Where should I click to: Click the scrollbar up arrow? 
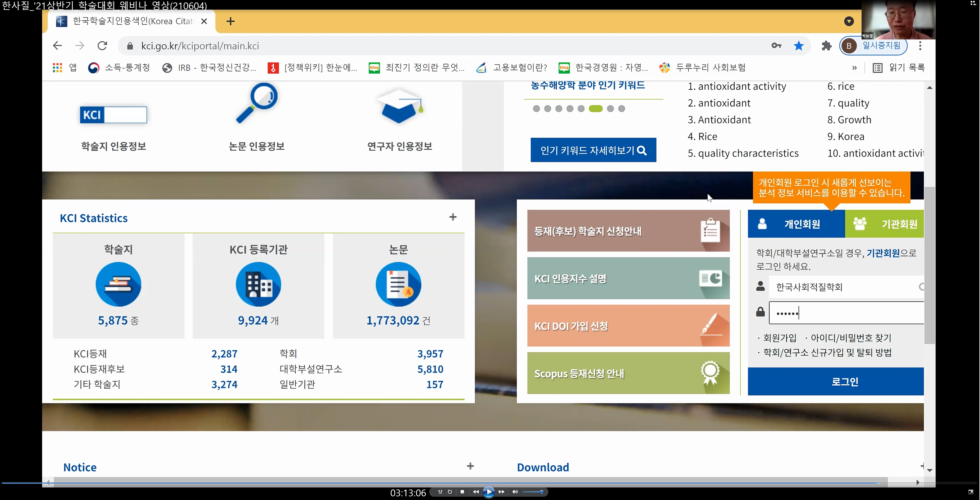point(930,88)
